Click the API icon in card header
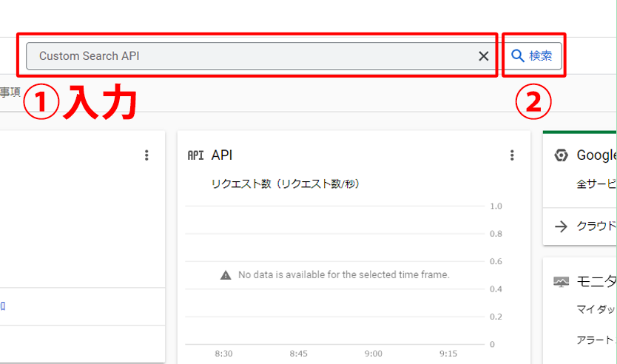The height and width of the screenshot is (364, 617). pos(195,155)
